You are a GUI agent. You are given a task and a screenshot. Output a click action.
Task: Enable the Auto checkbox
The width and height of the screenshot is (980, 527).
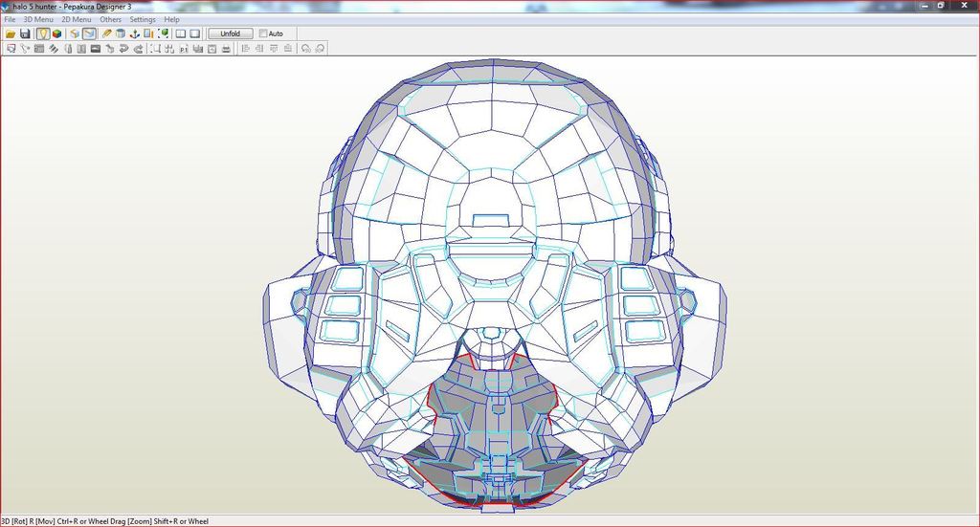coord(263,33)
